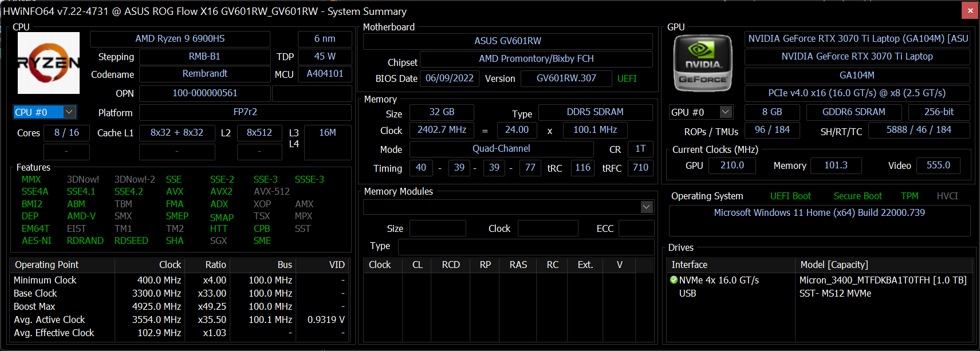Click the OPN value 100-000000561
The height and width of the screenshot is (351, 980).
pyautogui.click(x=204, y=93)
